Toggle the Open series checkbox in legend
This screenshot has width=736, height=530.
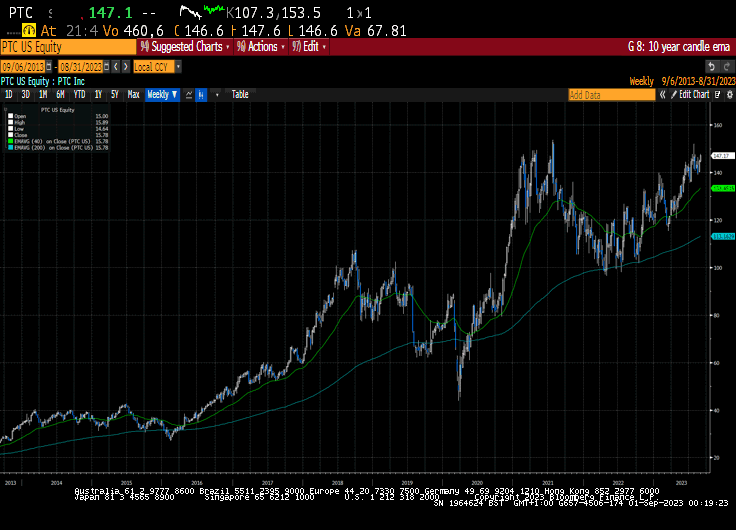point(10,116)
